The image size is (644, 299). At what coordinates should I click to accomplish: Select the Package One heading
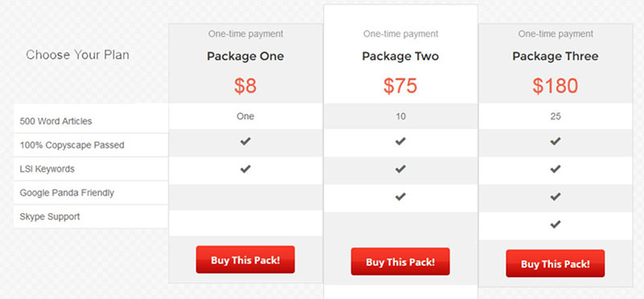click(246, 56)
